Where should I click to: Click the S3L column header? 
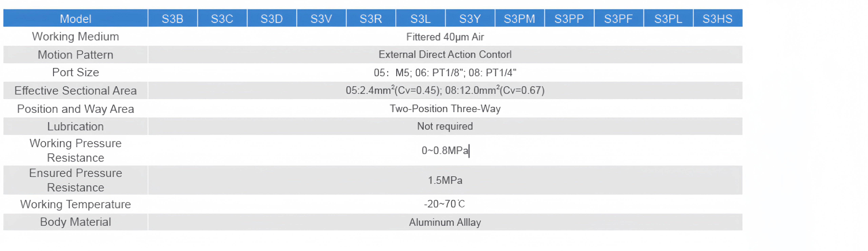(x=420, y=18)
